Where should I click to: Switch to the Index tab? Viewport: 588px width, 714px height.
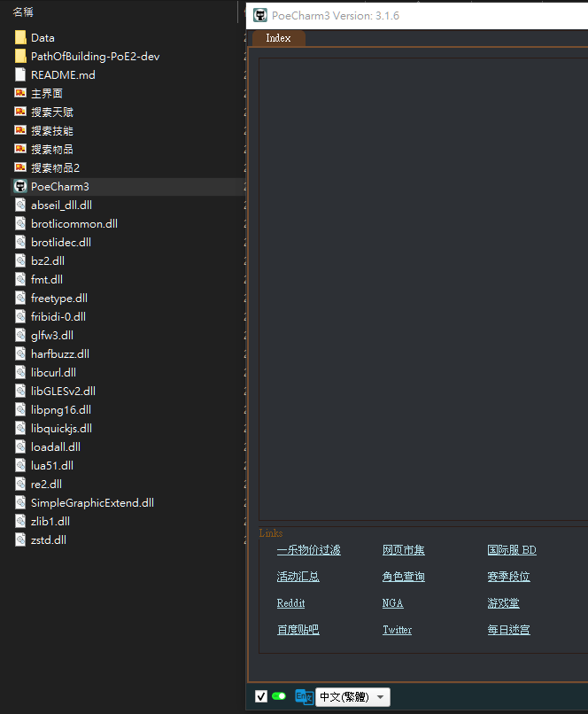tap(278, 38)
